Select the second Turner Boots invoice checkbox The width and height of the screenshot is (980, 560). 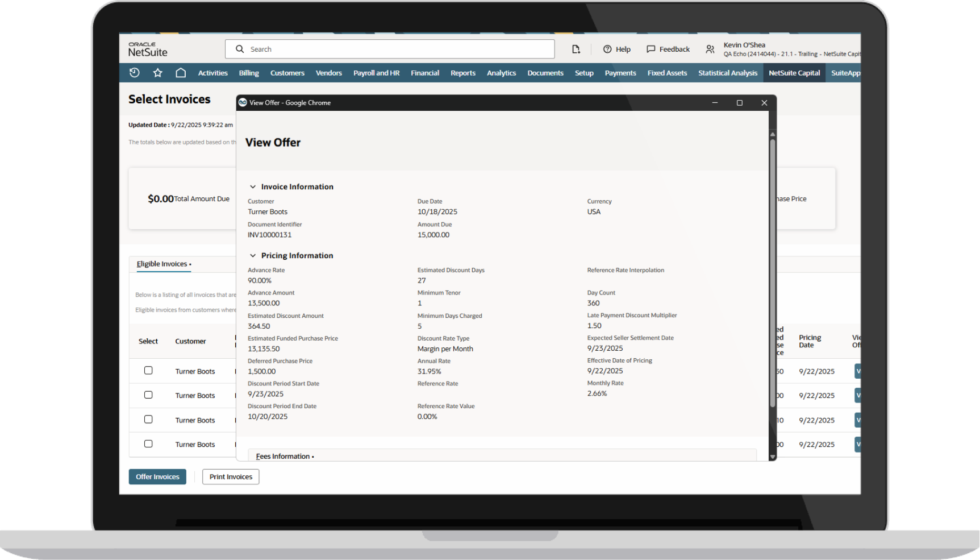(148, 395)
